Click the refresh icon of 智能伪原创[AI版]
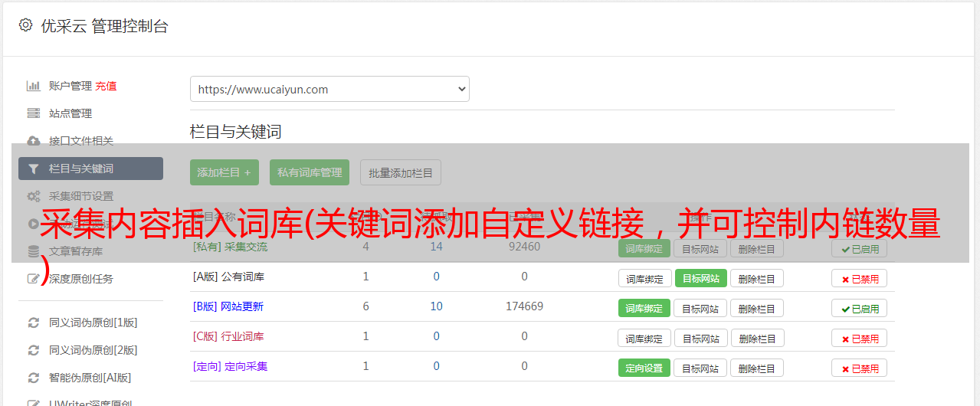The width and height of the screenshot is (980, 406). pos(33,378)
